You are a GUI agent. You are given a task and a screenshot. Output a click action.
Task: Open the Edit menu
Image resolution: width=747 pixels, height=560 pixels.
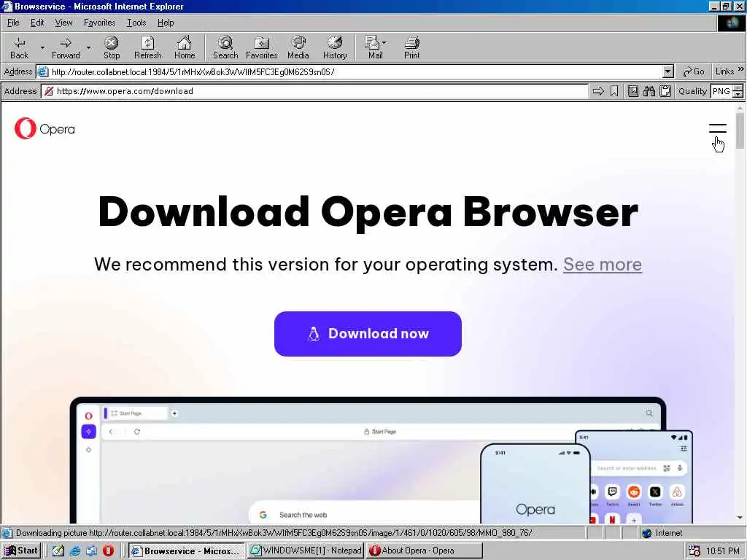coord(37,23)
